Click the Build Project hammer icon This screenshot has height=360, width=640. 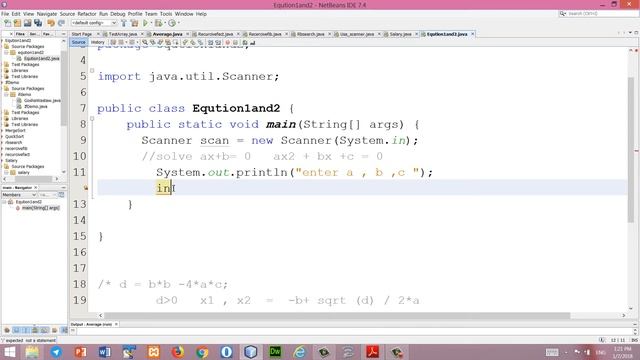point(124,23)
